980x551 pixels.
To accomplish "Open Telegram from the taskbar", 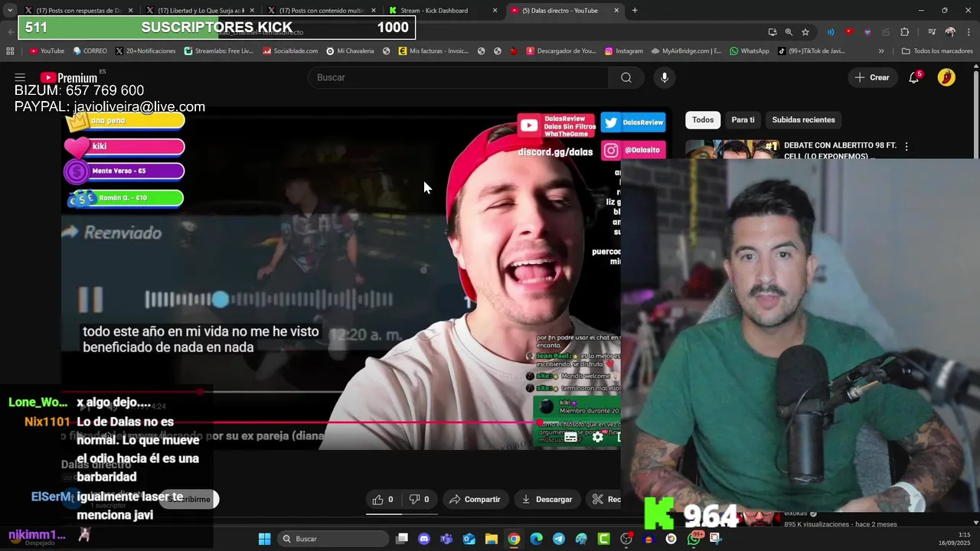I will point(559,539).
